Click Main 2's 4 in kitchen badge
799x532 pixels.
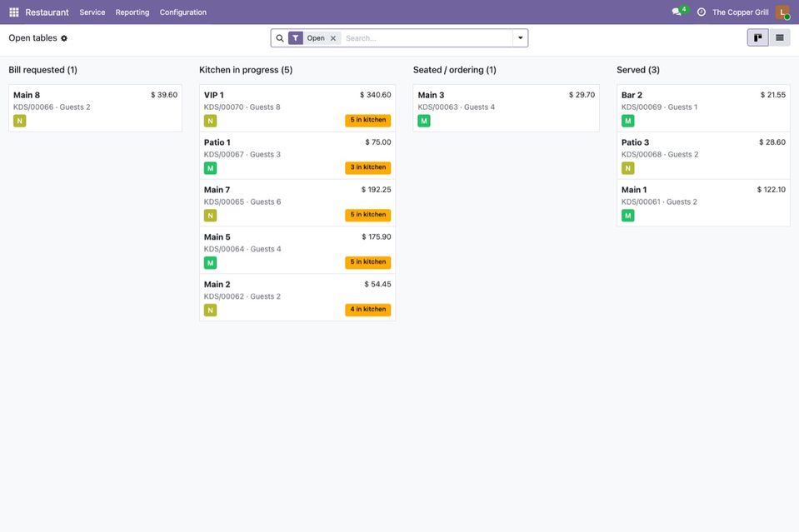[368, 310]
